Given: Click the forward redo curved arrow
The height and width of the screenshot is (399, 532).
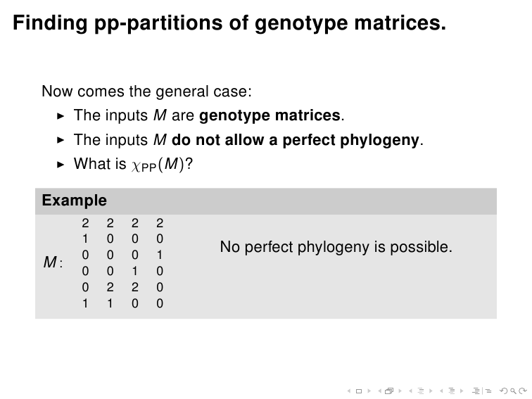Looking at the screenshot, I should pos(523,391).
